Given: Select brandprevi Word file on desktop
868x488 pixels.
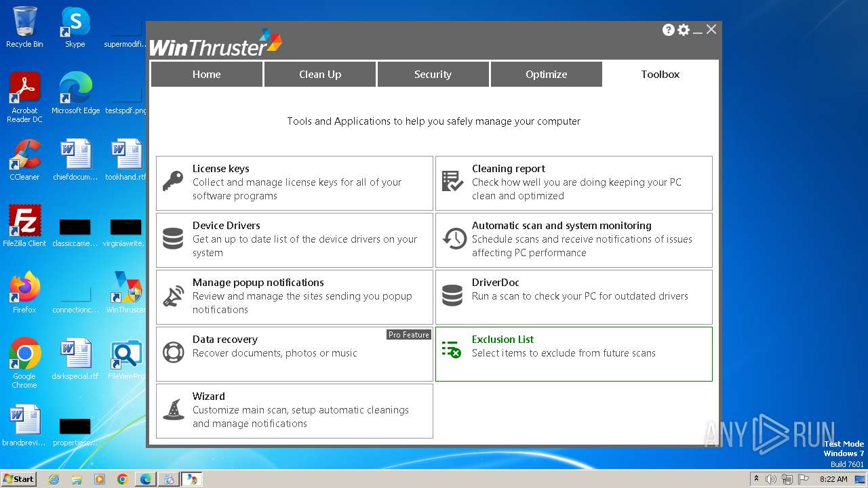Looking at the screenshot, I should 24,426.
